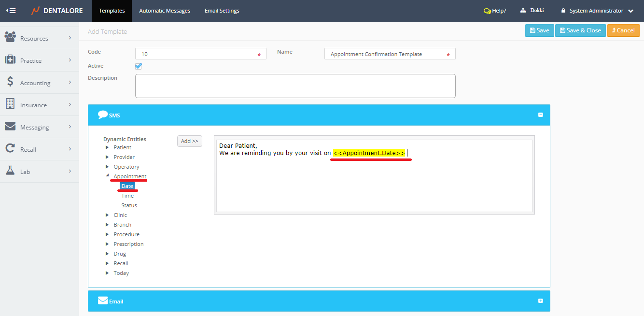Select the Time entity under Appointment
644x316 pixels.
coord(127,196)
